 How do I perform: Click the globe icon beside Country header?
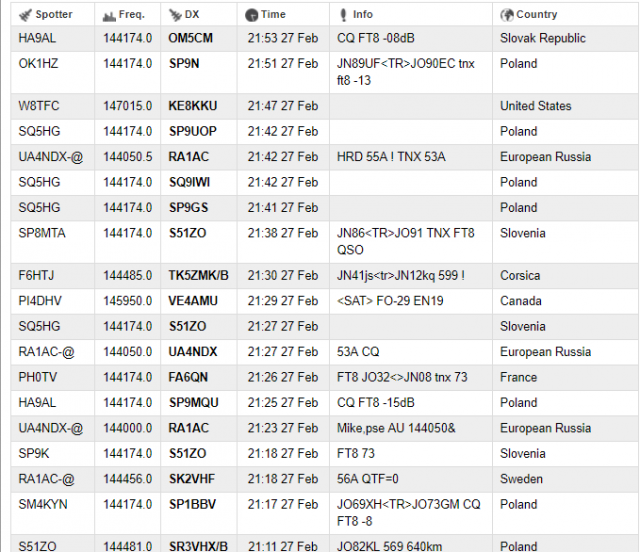coord(507,15)
